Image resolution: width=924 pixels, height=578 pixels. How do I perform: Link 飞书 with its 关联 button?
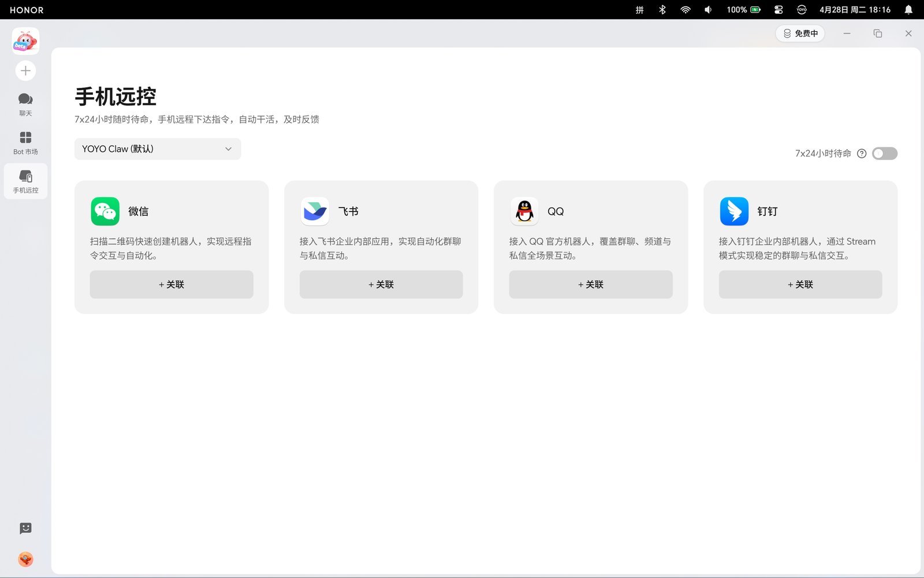pos(381,284)
